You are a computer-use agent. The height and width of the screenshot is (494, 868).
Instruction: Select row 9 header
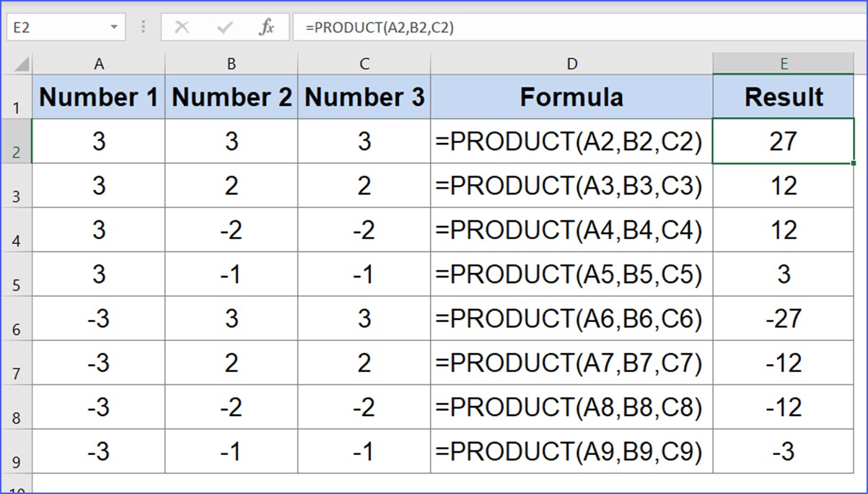pos(16,452)
